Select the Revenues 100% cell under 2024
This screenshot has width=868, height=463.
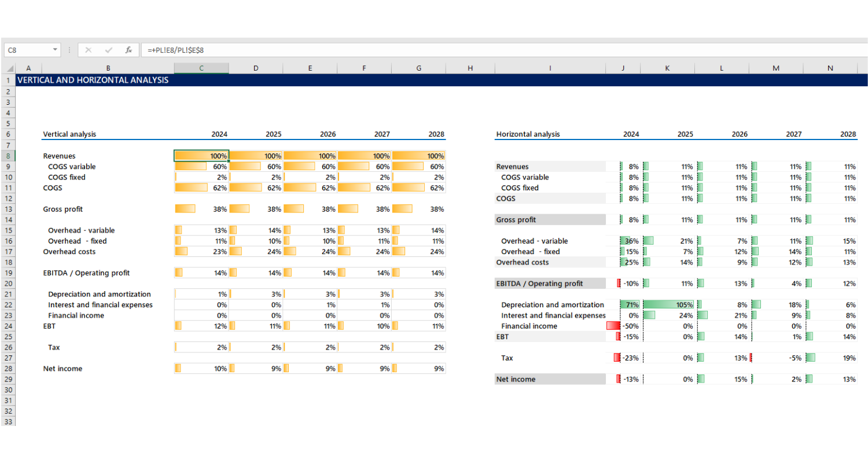pyautogui.click(x=201, y=156)
